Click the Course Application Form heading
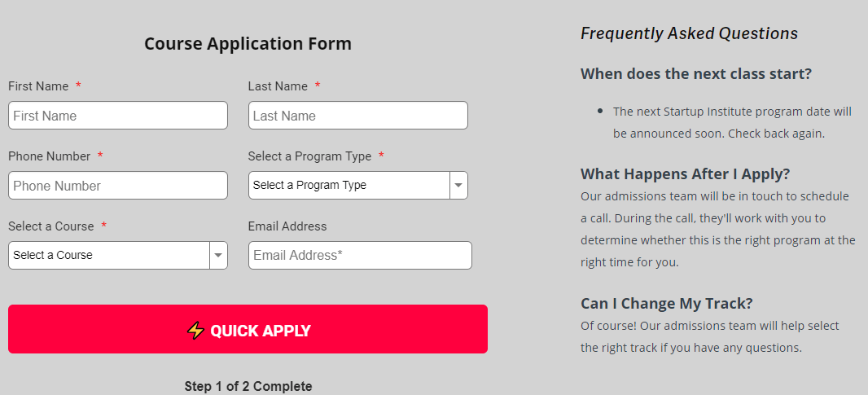 tap(248, 44)
